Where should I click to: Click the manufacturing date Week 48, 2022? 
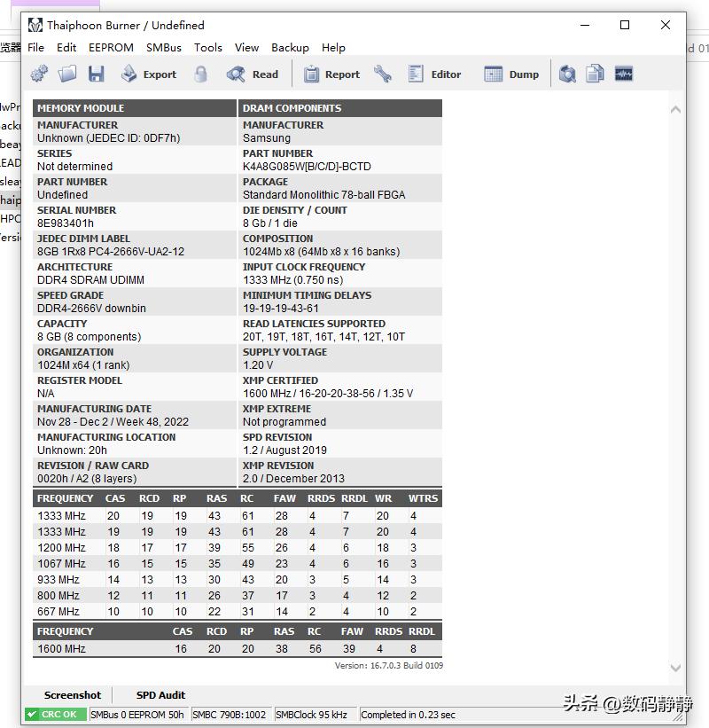113,422
